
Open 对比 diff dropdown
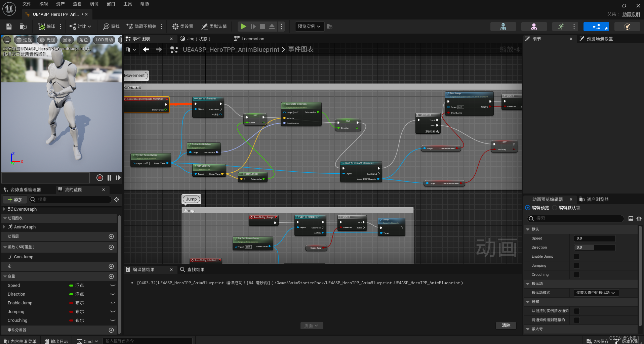click(80, 27)
